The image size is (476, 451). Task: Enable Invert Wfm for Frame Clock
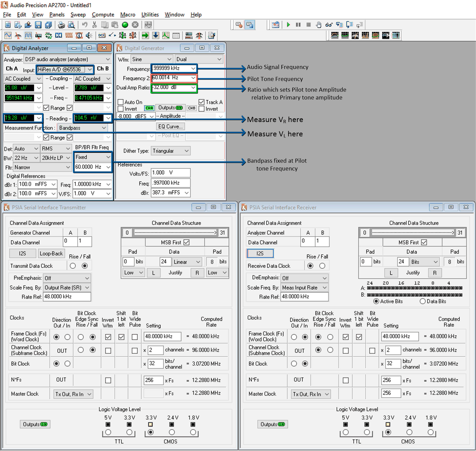coord(108,336)
